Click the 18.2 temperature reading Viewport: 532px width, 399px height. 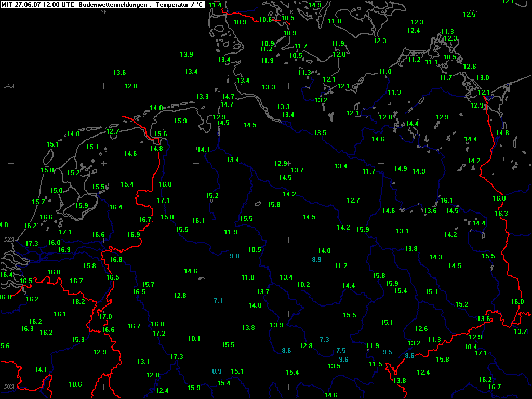78,302
